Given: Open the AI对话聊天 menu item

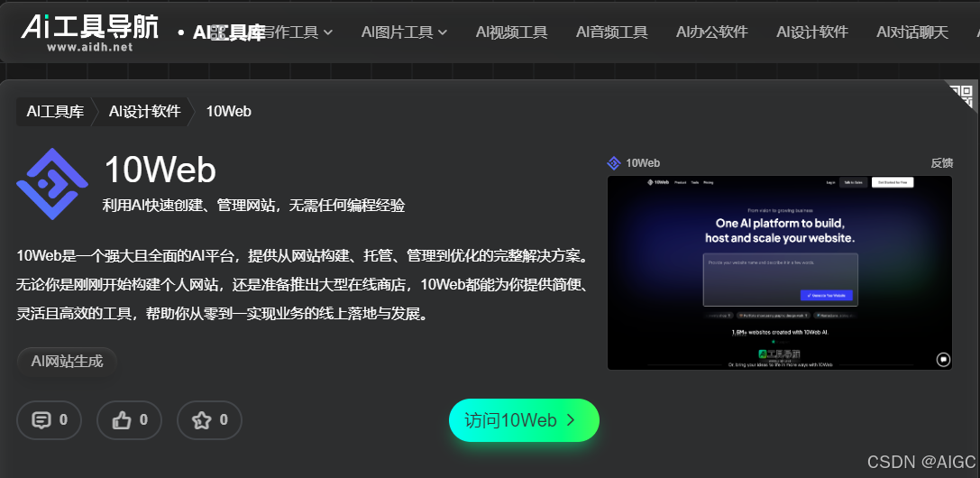Looking at the screenshot, I should pos(912,32).
